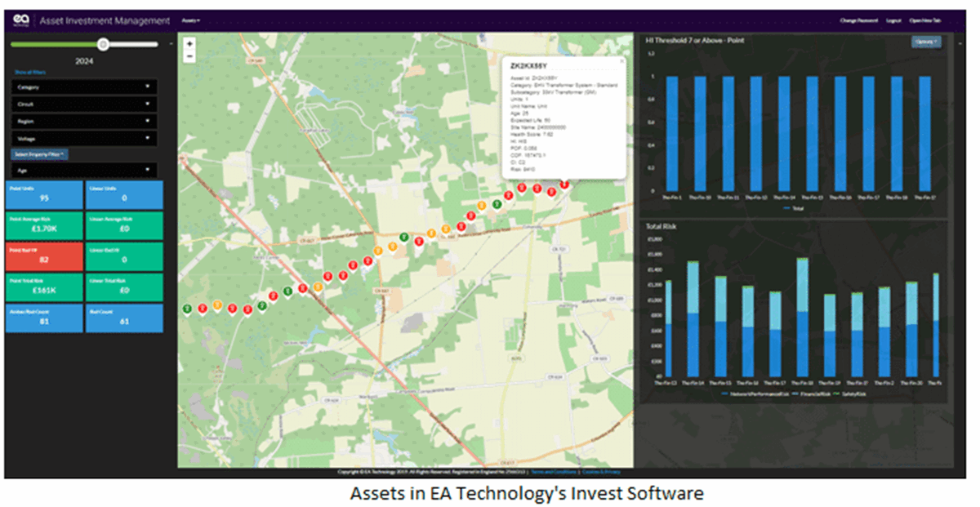Close the ZK2KX55Y asset popup

pos(621,61)
